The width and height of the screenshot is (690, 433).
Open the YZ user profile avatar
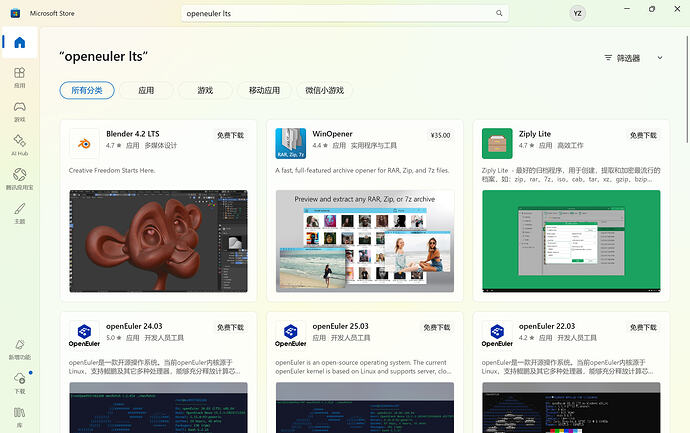tap(577, 13)
